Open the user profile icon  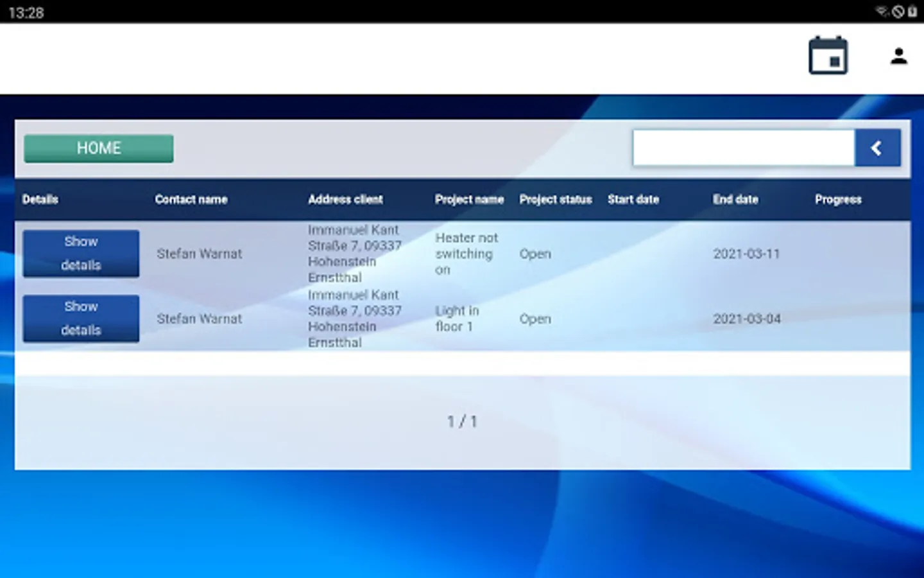[x=899, y=57]
